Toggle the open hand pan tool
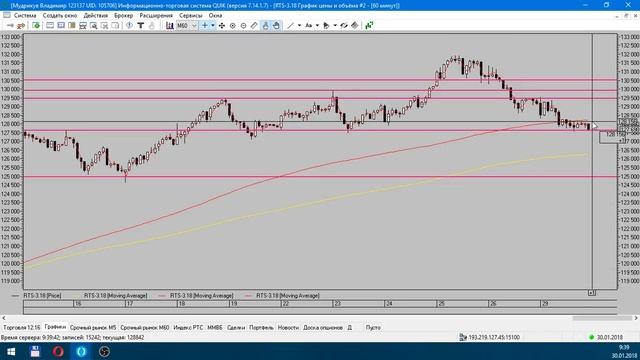This screenshot has width=640, height=360. [x=276, y=26]
